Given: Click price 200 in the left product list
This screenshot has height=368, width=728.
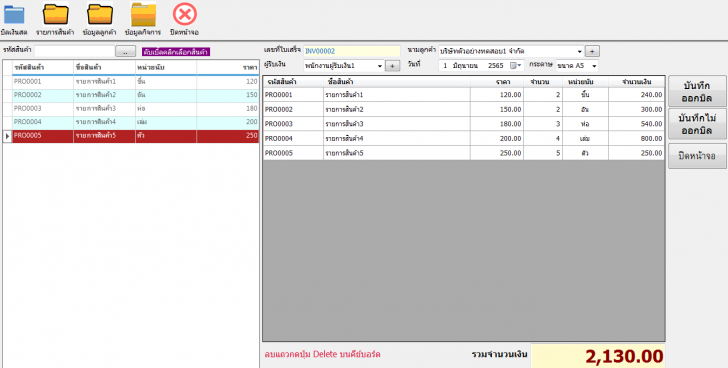Looking at the screenshot, I should click(x=252, y=122).
